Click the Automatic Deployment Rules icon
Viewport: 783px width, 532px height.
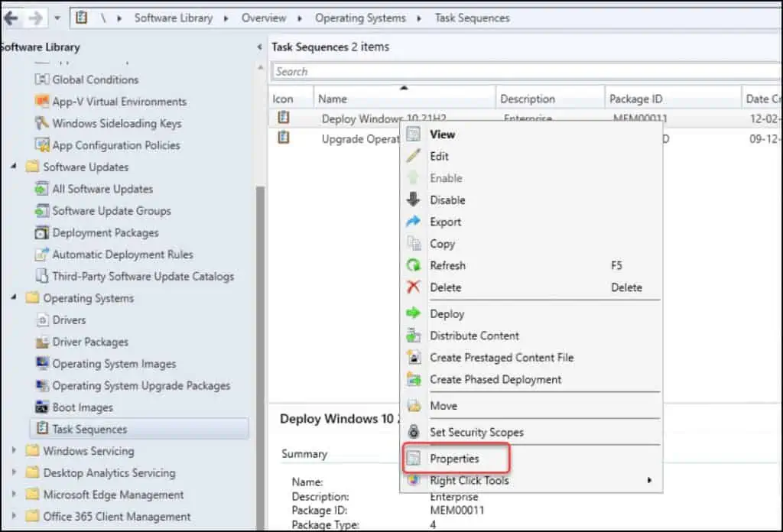(x=42, y=255)
